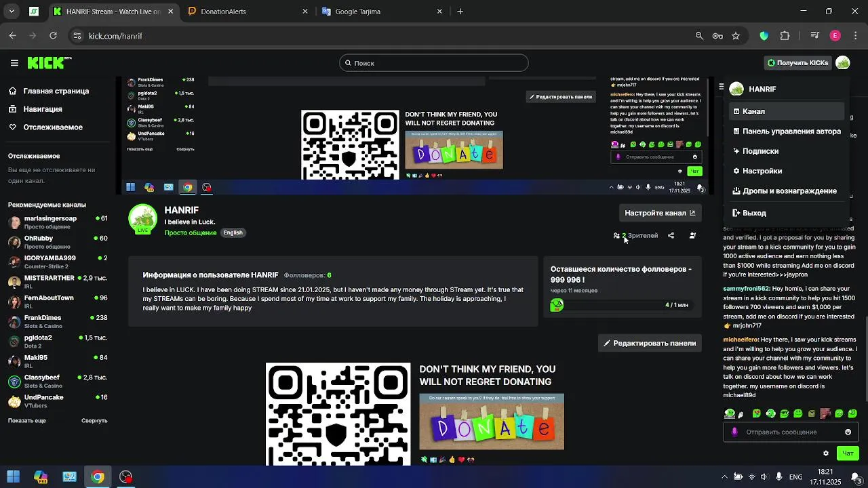Click the Получить KICKs button

[797, 63]
